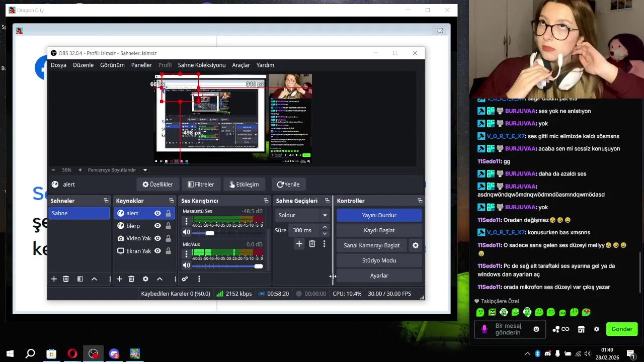Toggle visibility of blerp source
The image size is (644, 362).
(157, 226)
